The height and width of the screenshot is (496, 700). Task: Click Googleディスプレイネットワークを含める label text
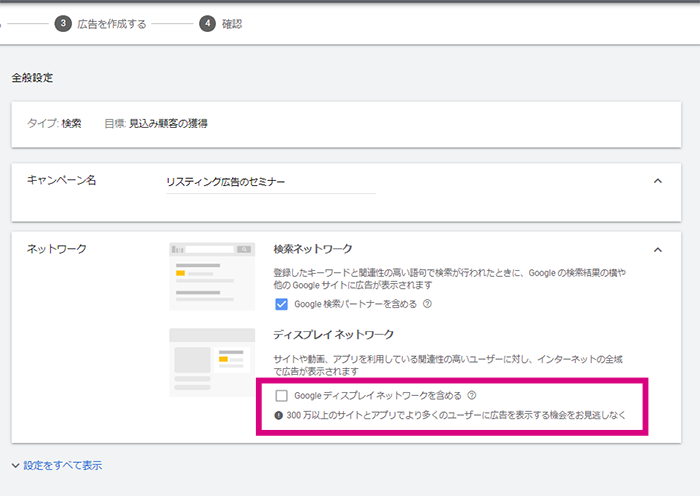(x=378, y=396)
